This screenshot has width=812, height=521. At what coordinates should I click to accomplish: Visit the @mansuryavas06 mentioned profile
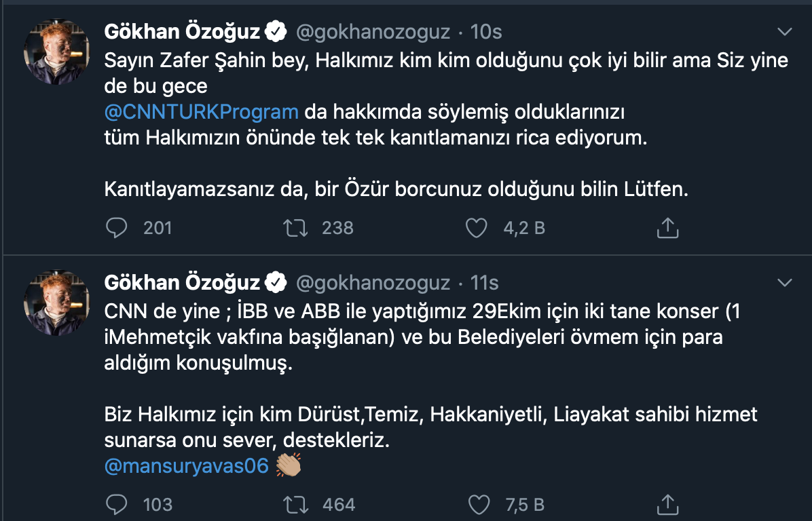(187, 465)
